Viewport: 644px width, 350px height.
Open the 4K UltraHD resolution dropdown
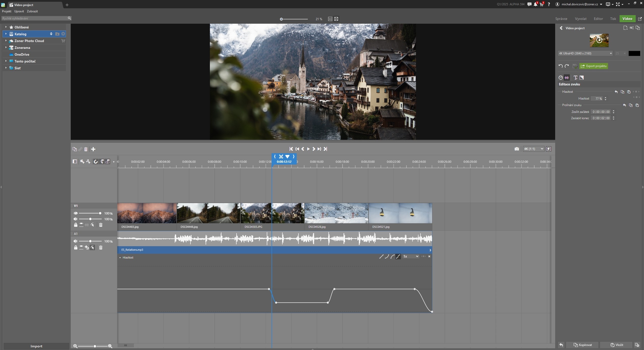click(585, 53)
